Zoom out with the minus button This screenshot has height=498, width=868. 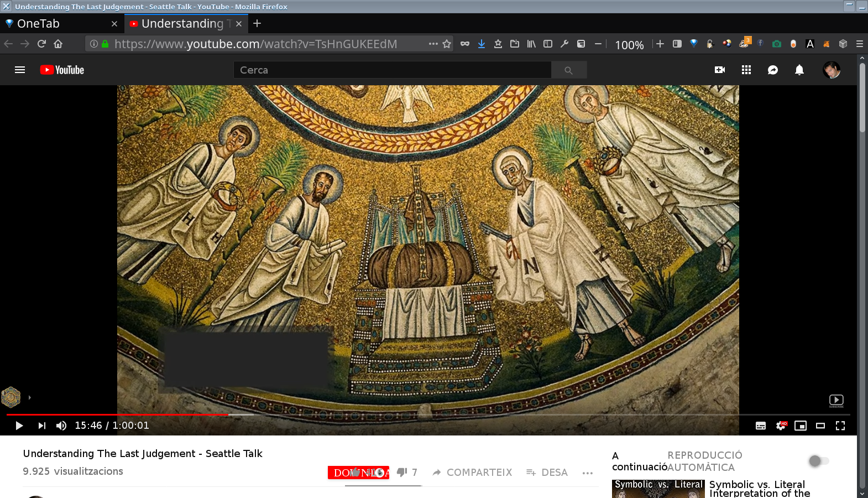tap(598, 44)
